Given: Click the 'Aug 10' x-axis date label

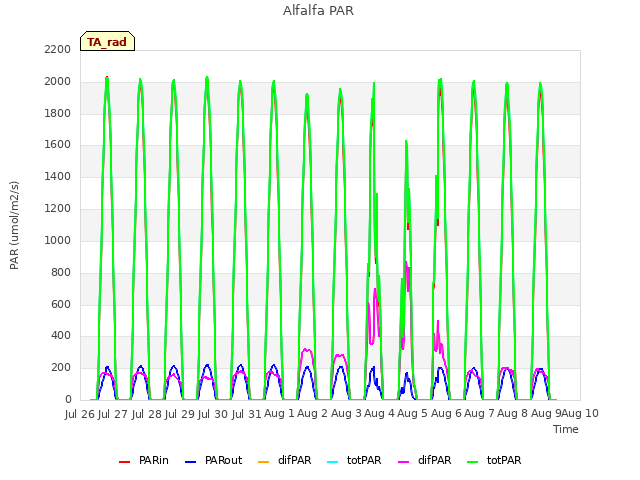Looking at the screenshot, I should coord(580,413).
